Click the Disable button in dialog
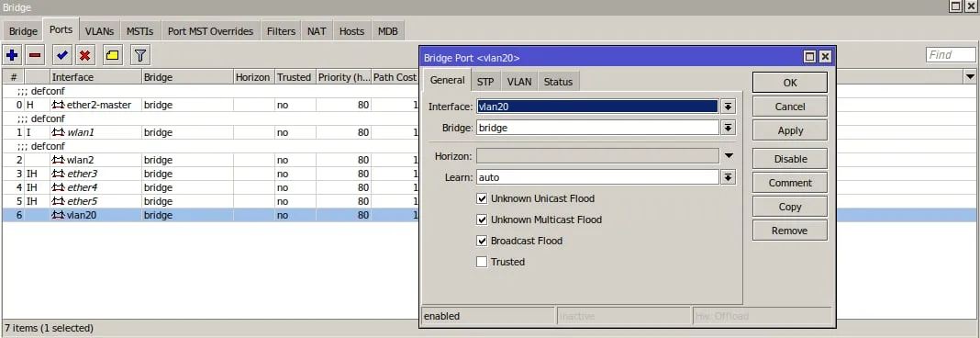Viewport: 980px width, 338px height. 790,158
